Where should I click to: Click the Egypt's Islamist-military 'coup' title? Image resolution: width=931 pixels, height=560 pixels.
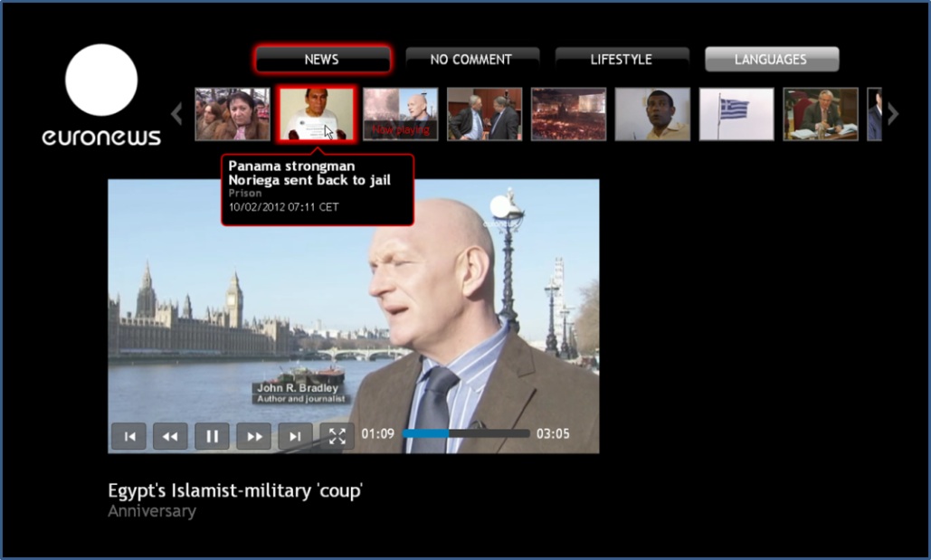(x=235, y=491)
